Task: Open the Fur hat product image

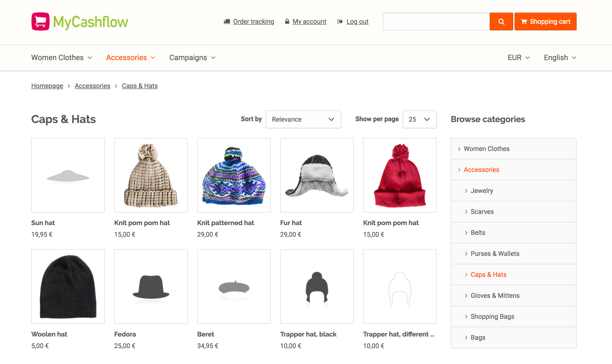Action: click(317, 175)
